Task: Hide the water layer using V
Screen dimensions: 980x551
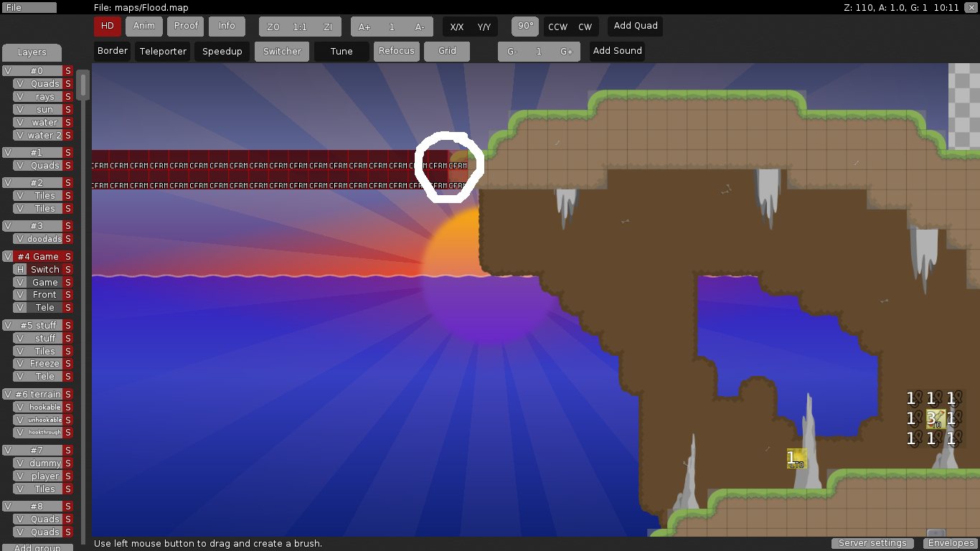Action: click(x=21, y=123)
